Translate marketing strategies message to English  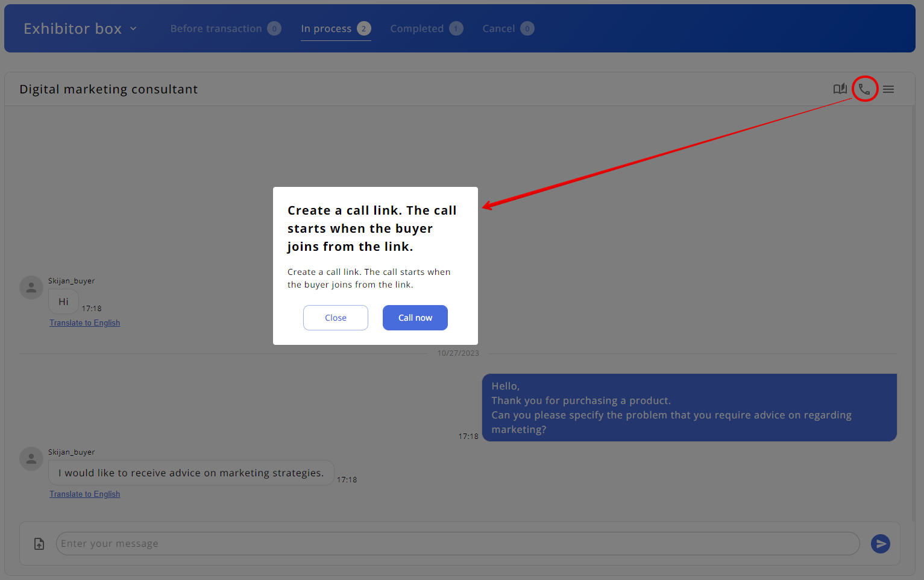point(84,494)
